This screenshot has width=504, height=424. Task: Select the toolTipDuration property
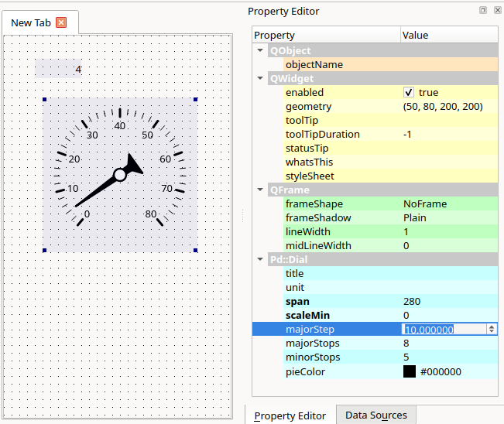[x=390, y=135]
